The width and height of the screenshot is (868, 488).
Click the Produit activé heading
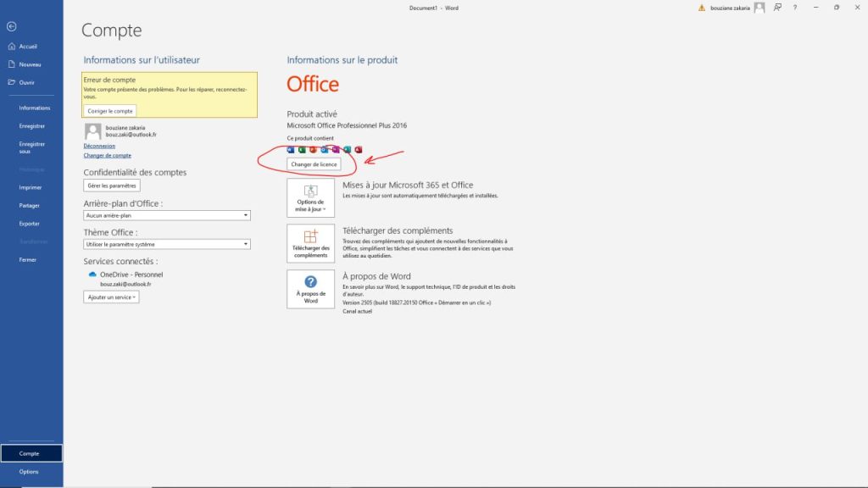(312, 114)
